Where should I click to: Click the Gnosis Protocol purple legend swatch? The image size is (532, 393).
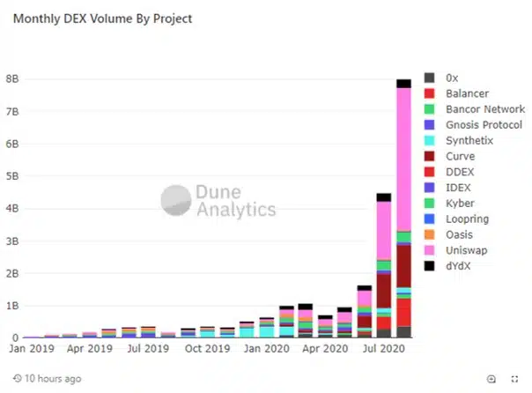[429, 124]
